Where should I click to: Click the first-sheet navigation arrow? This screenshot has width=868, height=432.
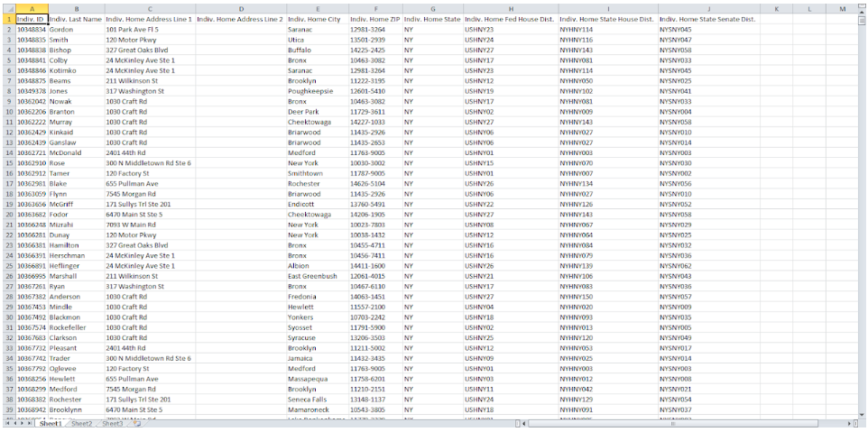coord(8,423)
